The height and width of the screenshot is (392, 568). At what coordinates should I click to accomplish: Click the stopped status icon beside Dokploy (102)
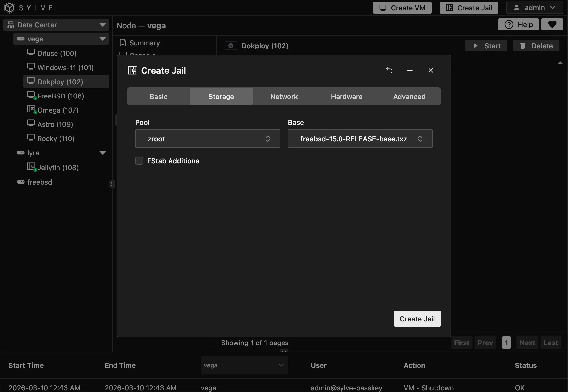point(231,46)
